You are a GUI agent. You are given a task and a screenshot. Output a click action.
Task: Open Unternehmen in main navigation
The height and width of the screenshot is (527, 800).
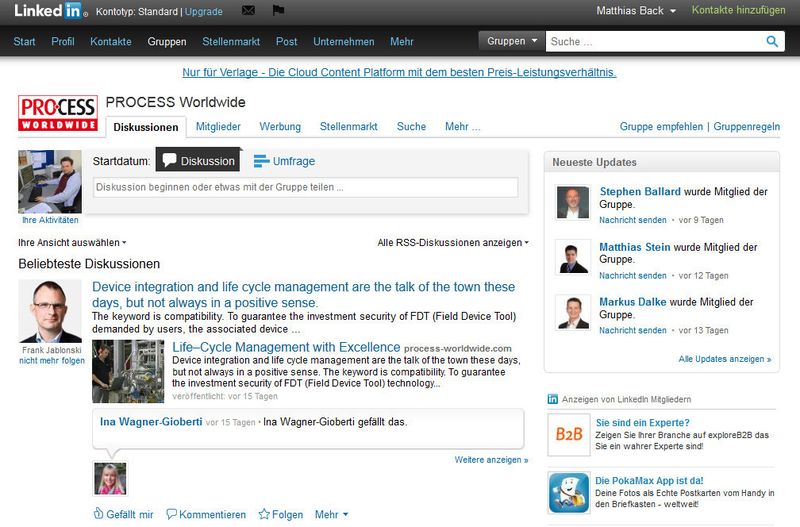[x=343, y=42]
